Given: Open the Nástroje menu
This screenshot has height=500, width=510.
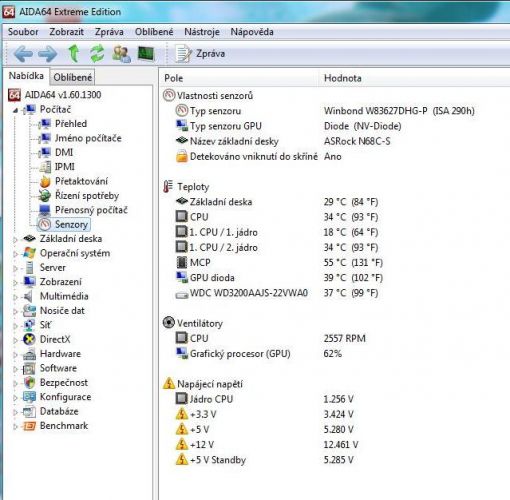Looking at the screenshot, I should (x=202, y=32).
